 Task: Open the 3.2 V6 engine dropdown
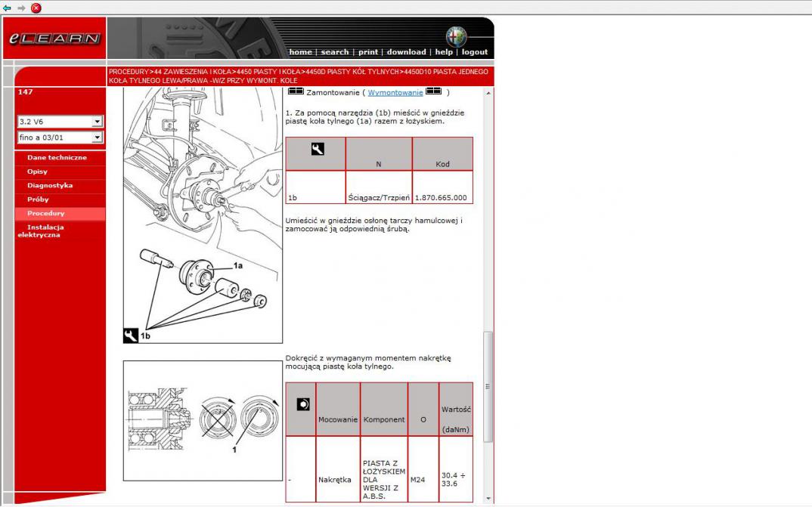coord(60,122)
